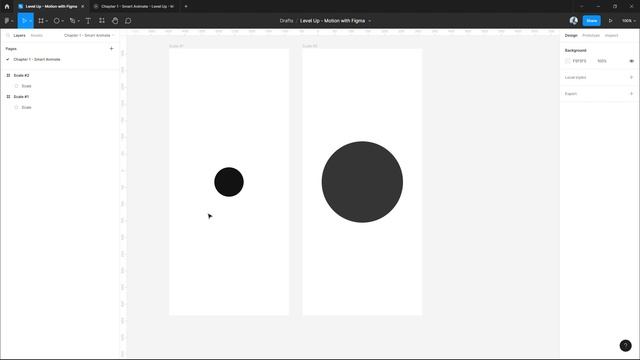Select the ellipse layer under Scale #1
Screen dimensions: 640x360
point(26,107)
